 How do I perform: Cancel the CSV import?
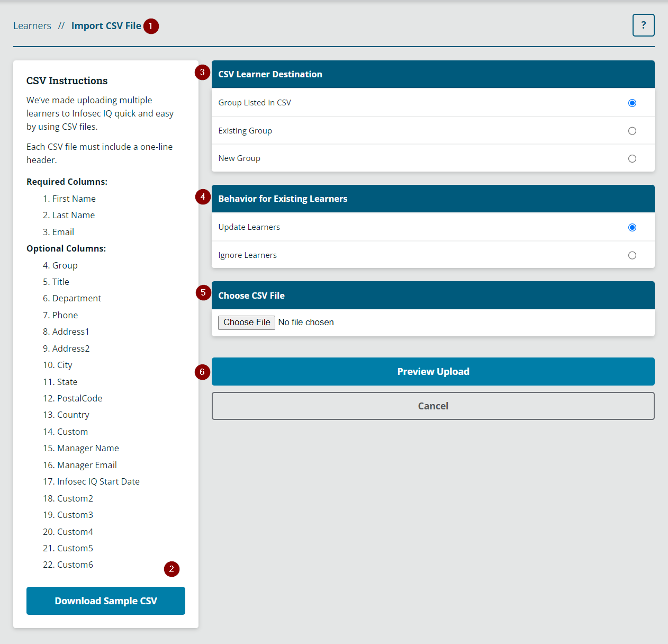[433, 406]
